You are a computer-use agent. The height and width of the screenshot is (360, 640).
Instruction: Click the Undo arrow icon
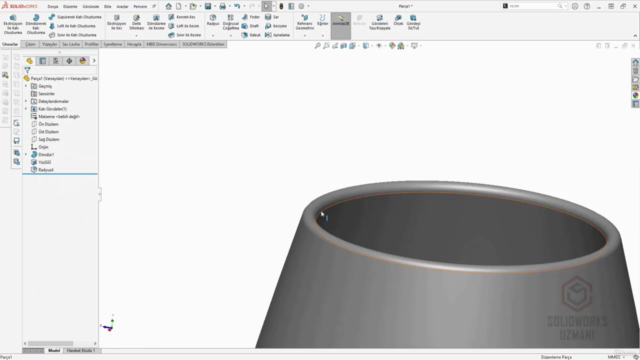pyautogui.click(x=237, y=6)
